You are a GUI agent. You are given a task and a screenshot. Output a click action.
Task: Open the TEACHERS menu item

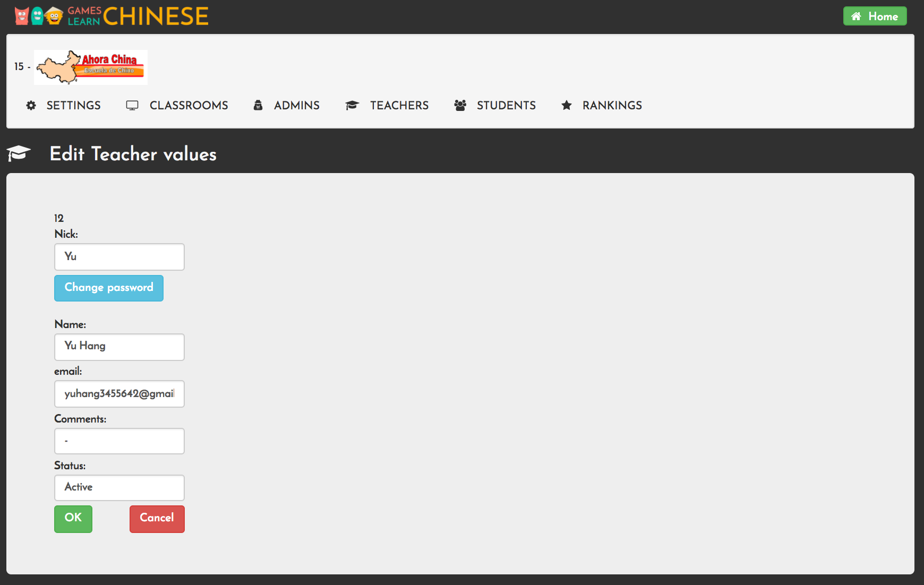pyautogui.click(x=399, y=106)
